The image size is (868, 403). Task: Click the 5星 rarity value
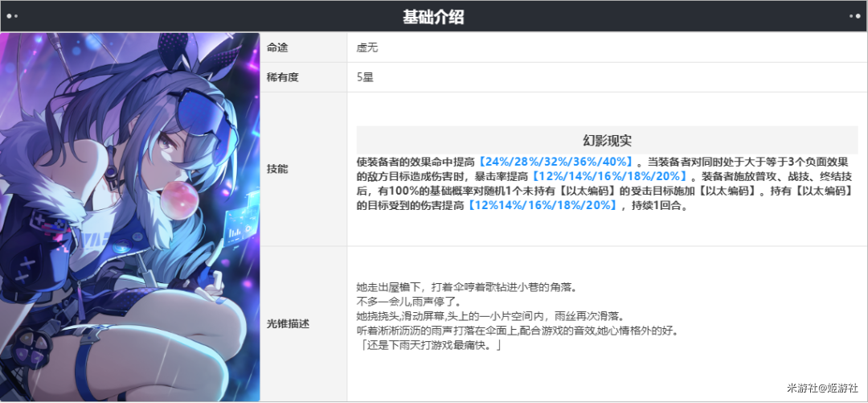pyautogui.click(x=366, y=77)
